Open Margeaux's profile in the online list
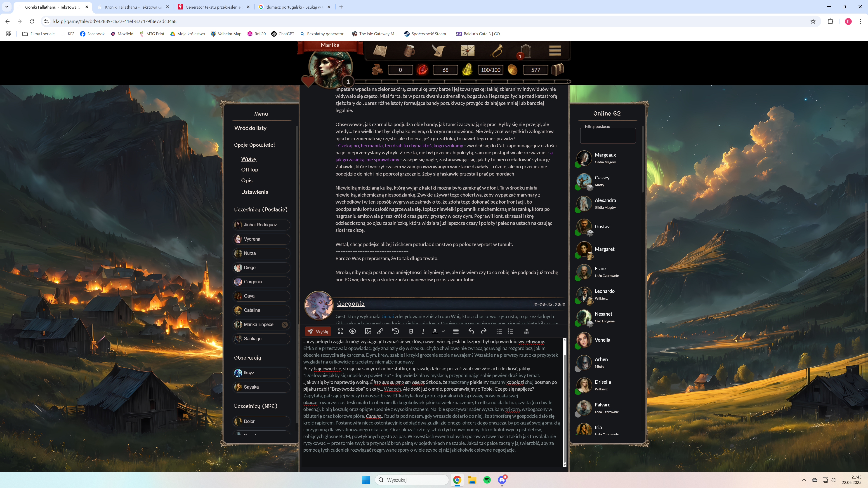868x488 pixels. (x=605, y=155)
